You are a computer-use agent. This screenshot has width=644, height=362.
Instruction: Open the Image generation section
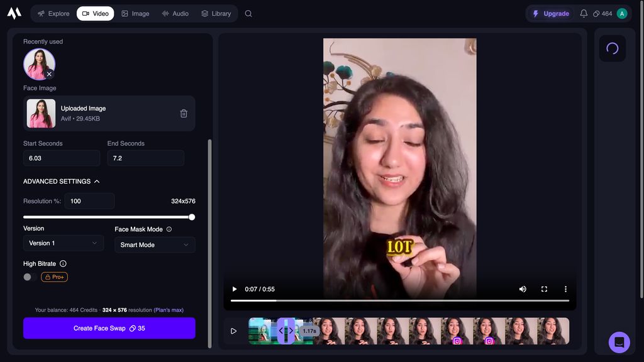coord(135,13)
